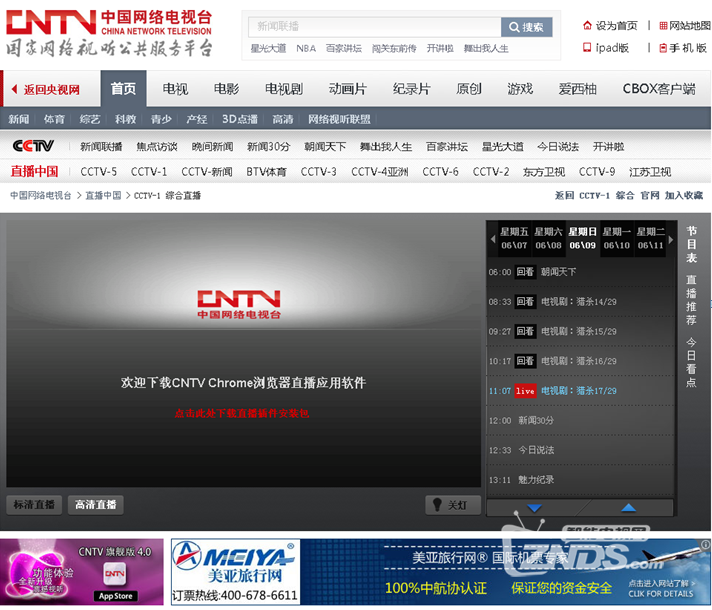The image size is (712, 610).
Task: Select the 星期二 06\11 schedule tab
Action: coord(650,239)
